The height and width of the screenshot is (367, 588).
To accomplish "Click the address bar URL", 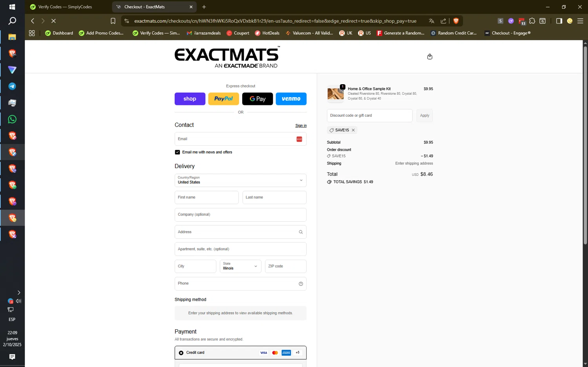I will coord(275,21).
